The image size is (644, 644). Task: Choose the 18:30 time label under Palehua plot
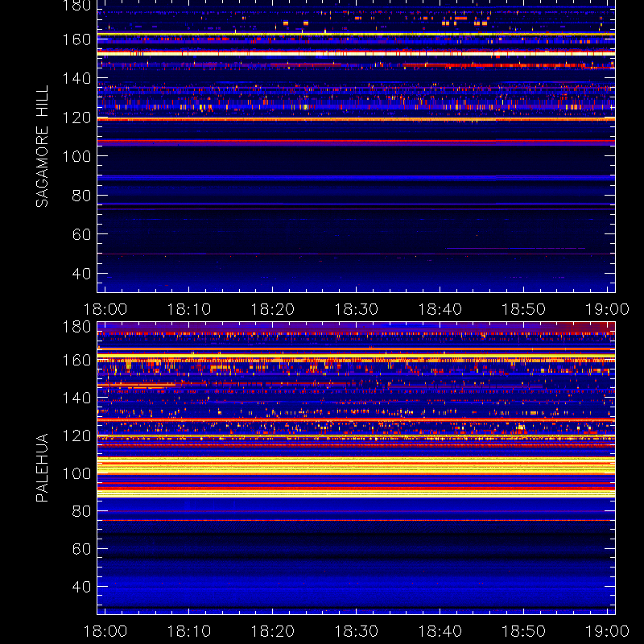click(356, 631)
